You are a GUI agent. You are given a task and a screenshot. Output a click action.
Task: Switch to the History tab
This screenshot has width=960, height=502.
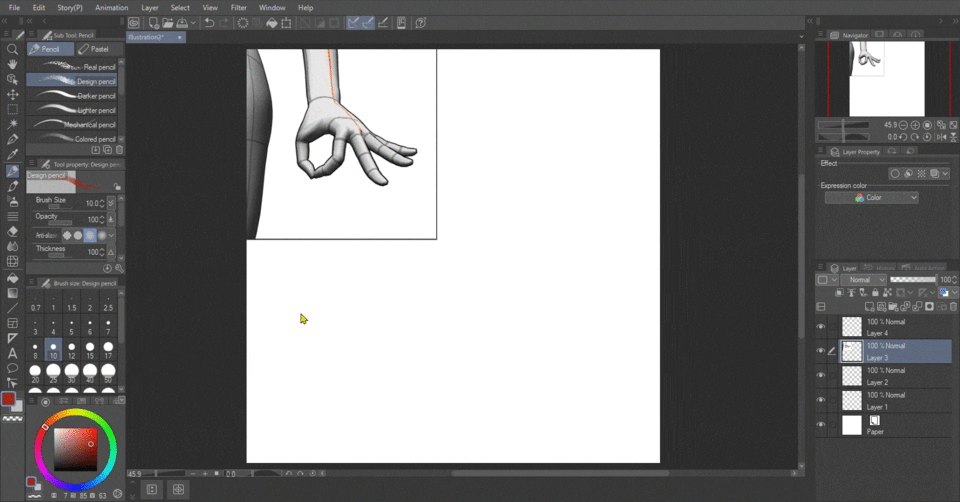(x=879, y=268)
